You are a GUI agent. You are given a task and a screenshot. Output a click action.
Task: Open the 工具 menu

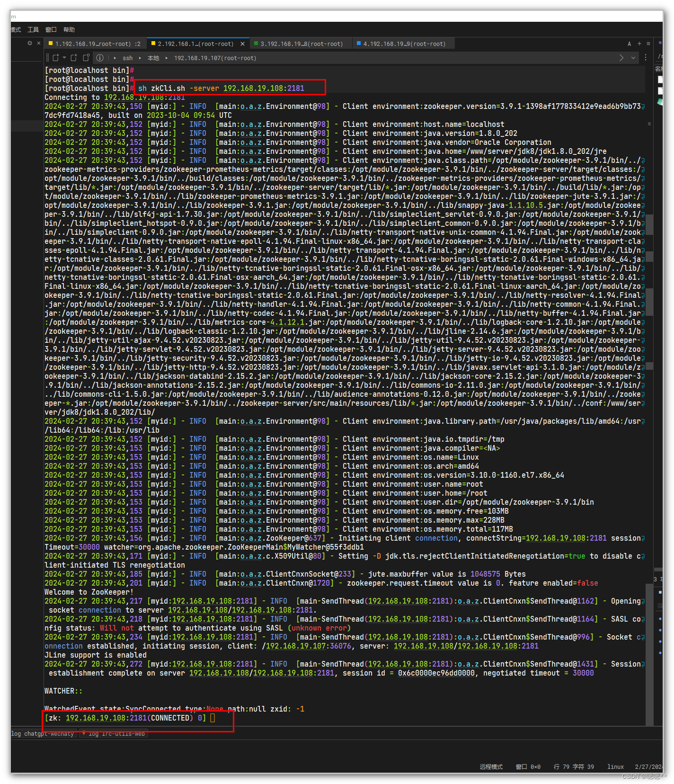[x=33, y=29]
